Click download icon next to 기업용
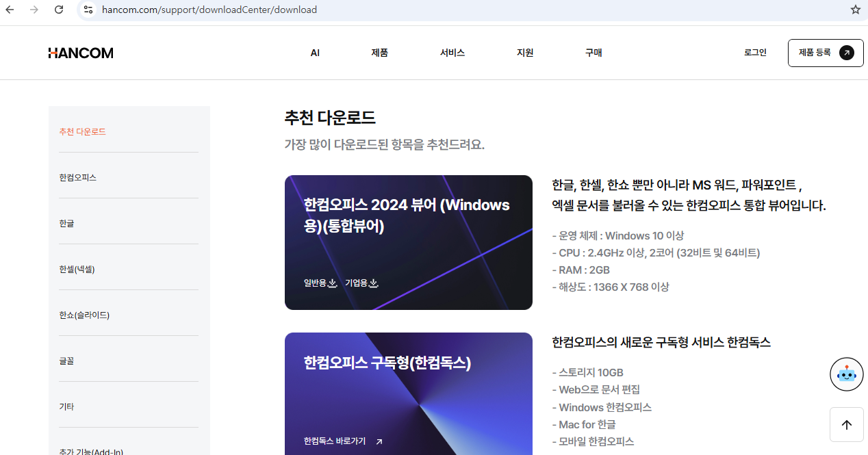 point(374,283)
